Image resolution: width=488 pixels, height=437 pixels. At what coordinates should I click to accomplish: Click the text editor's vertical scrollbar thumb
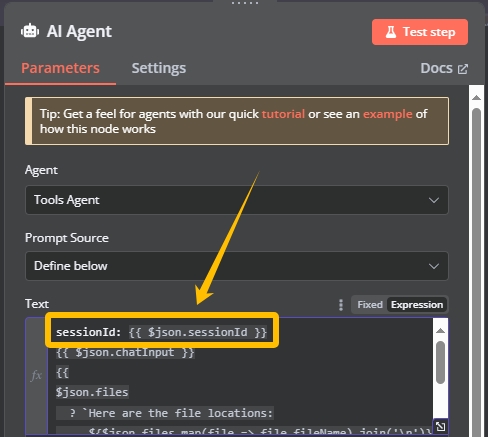coord(440,362)
